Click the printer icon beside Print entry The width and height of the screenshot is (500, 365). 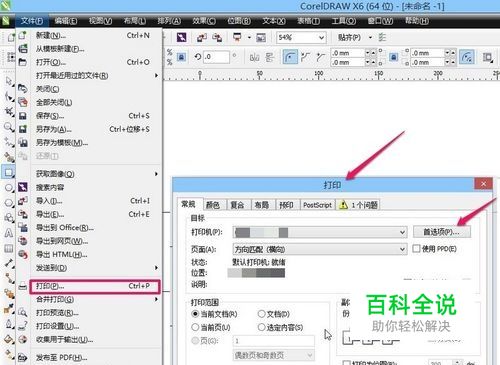point(22,286)
